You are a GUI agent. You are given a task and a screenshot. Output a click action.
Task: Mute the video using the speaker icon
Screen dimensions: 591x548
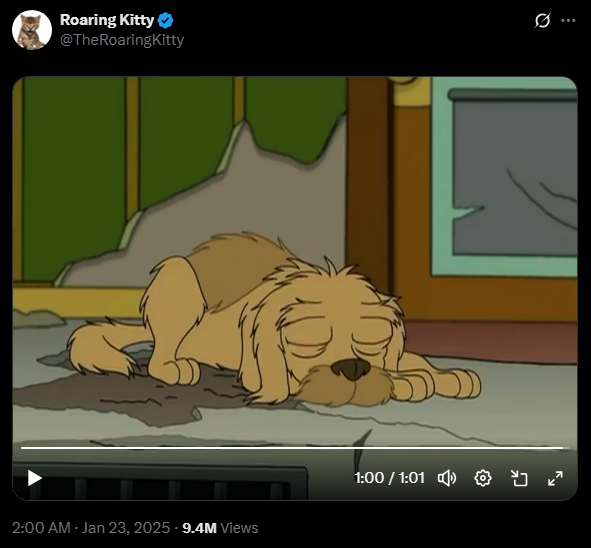click(x=447, y=478)
